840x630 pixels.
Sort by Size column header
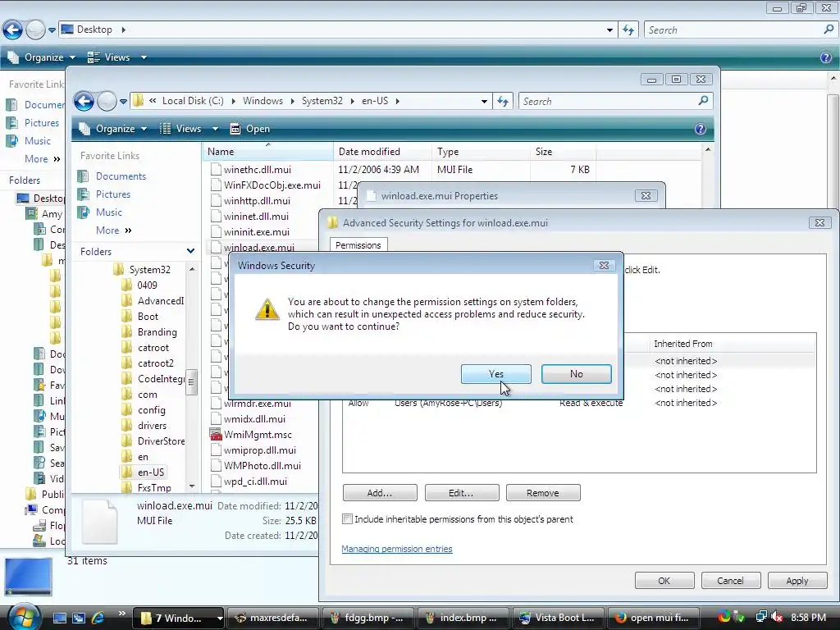tap(563, 152)
